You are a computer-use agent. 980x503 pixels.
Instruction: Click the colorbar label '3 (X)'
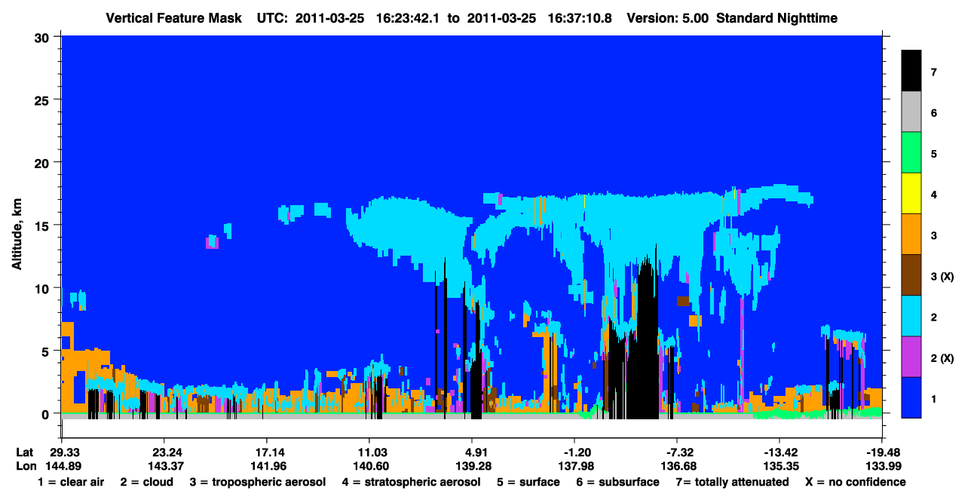click(942, 277)
